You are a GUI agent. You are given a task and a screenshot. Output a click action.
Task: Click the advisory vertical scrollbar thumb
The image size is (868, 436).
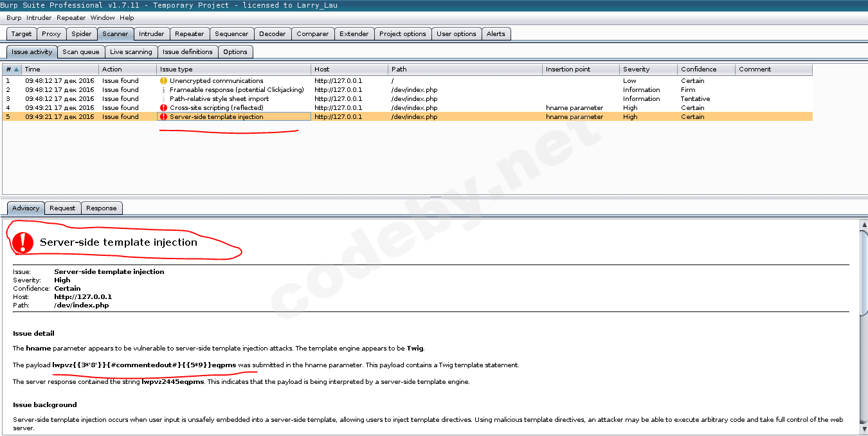tap(863, 272)
